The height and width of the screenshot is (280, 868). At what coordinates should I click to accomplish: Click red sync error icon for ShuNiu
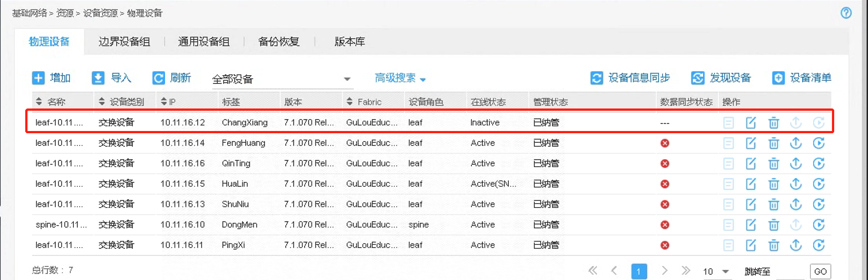(665, 204)
